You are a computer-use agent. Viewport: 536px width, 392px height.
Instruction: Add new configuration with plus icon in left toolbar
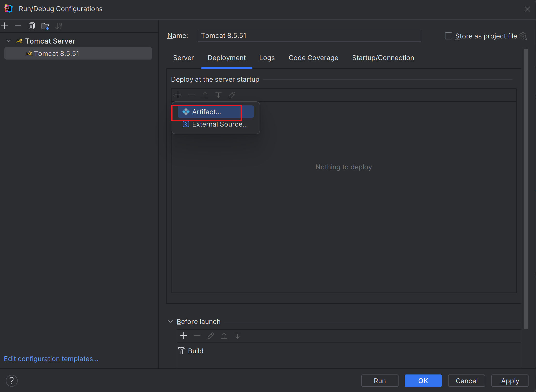[5, 26]
